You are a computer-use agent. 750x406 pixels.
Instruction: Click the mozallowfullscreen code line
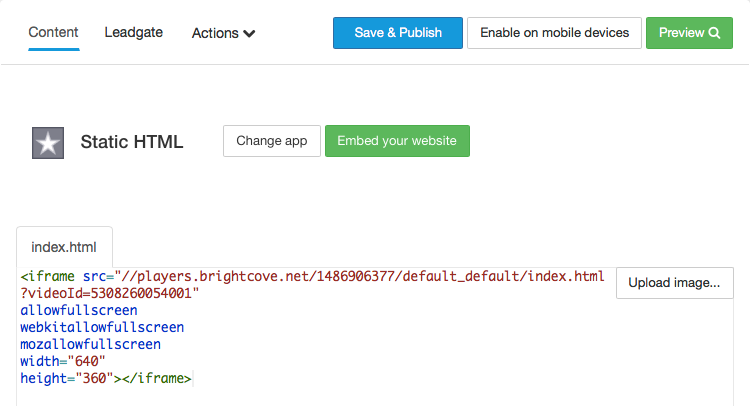click(90, 344)
